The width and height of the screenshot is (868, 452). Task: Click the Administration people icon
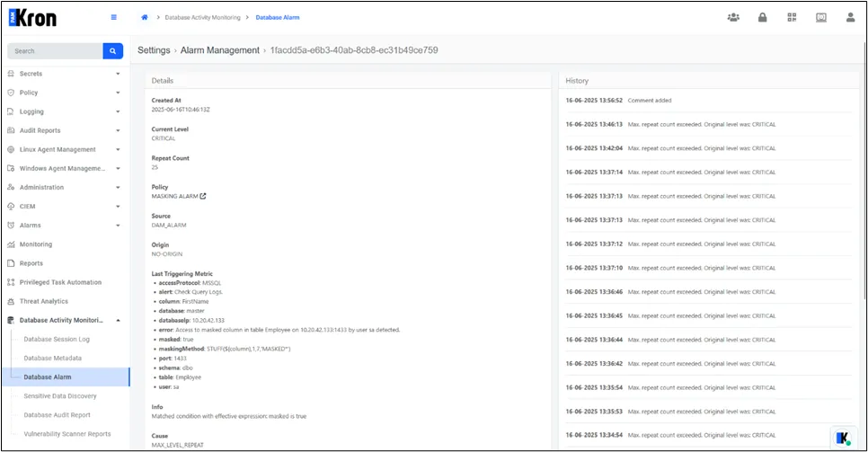tap(11, 187)
